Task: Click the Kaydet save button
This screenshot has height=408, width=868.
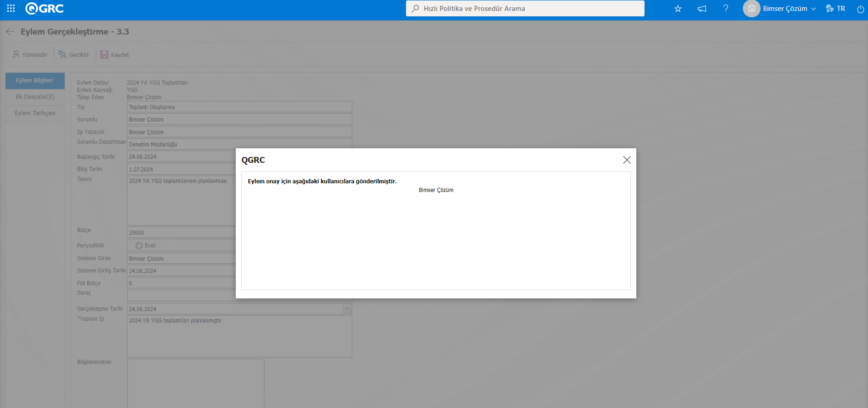Action: [x=115, y=55]
